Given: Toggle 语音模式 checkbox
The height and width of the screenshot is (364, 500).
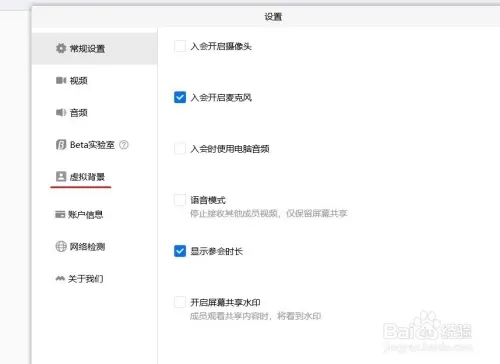Looking at the screenshot, I should [180, 200].
